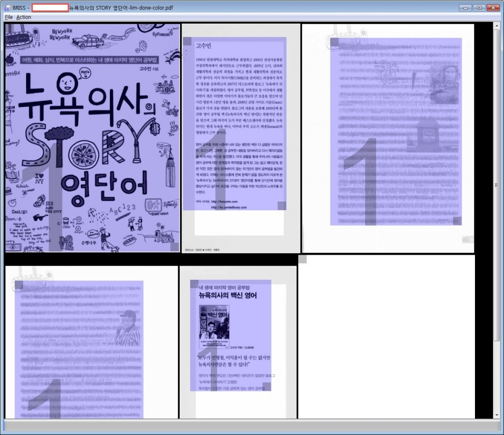Open the Action menu

tap(24, 17)
